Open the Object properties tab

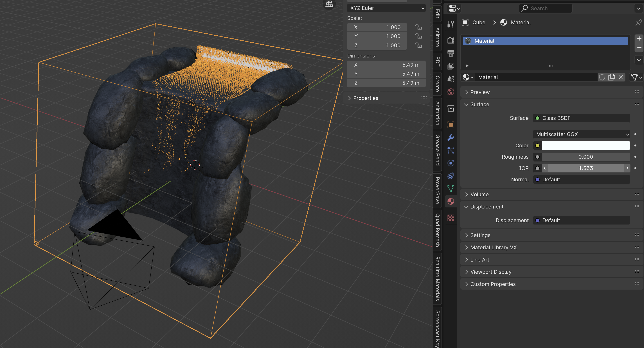pos(451,125)
